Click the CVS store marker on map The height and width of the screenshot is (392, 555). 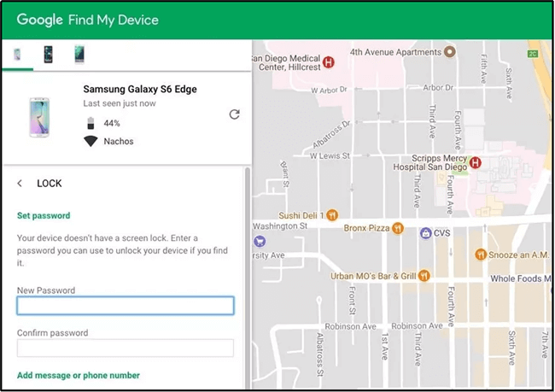click(425, 232)
